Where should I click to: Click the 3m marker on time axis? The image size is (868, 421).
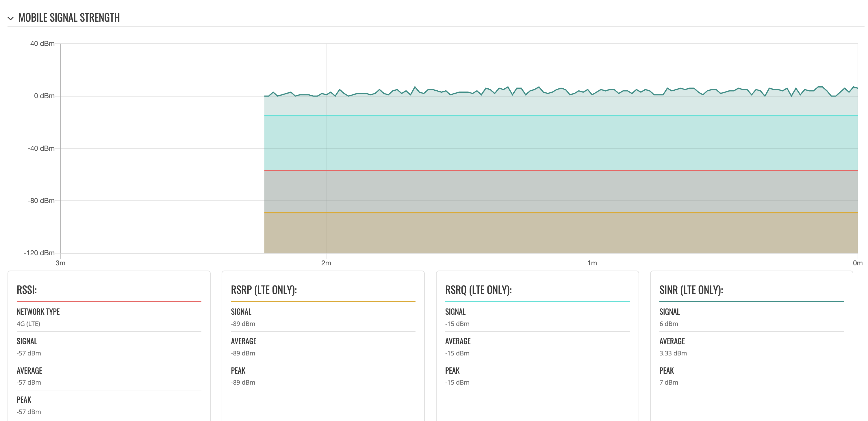coord(60,263)
